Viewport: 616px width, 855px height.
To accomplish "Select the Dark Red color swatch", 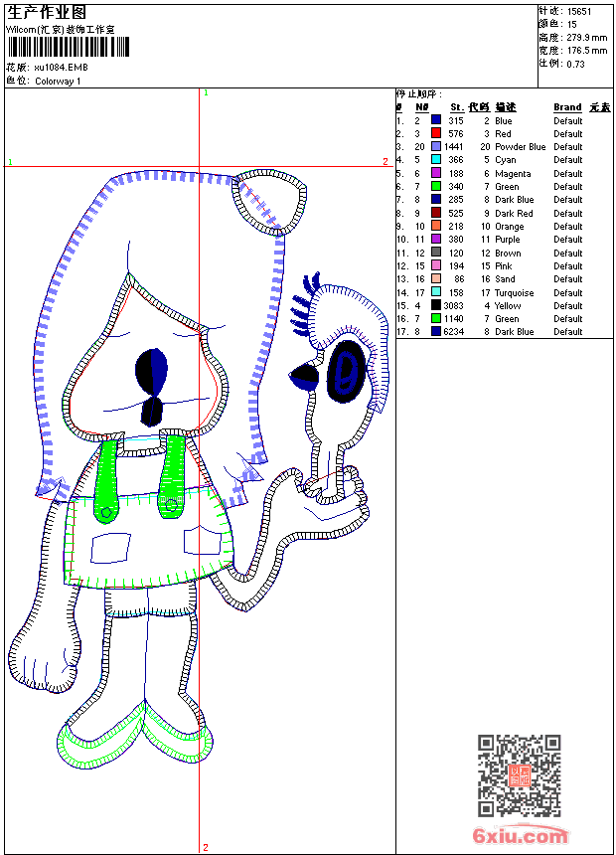I will point(436,213).
